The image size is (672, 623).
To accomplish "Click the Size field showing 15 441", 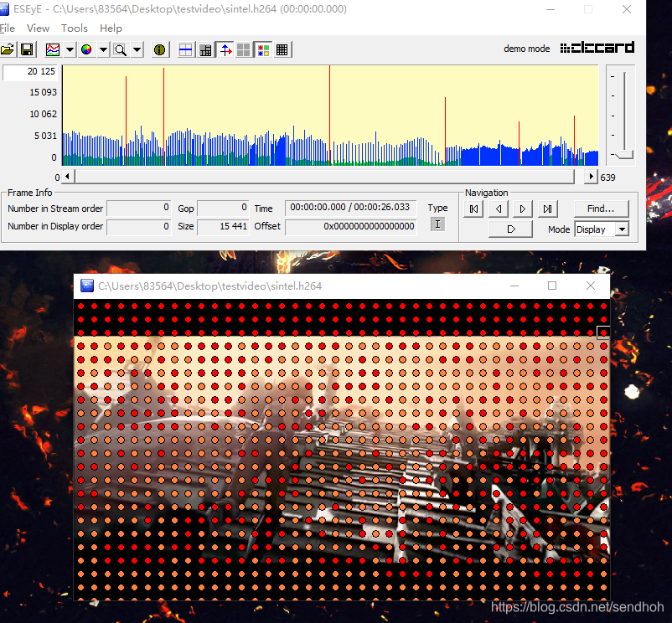I will click(222, 226).
